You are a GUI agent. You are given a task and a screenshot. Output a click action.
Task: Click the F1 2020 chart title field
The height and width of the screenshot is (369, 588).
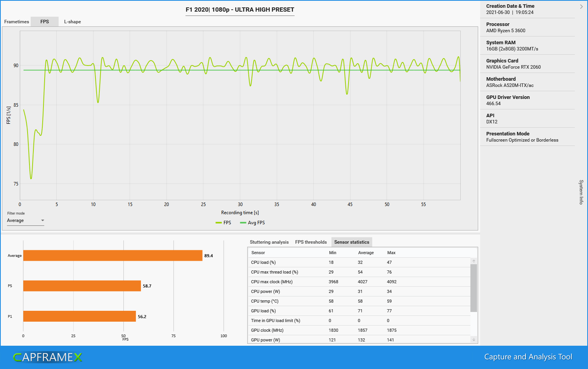tap(240, 10)
